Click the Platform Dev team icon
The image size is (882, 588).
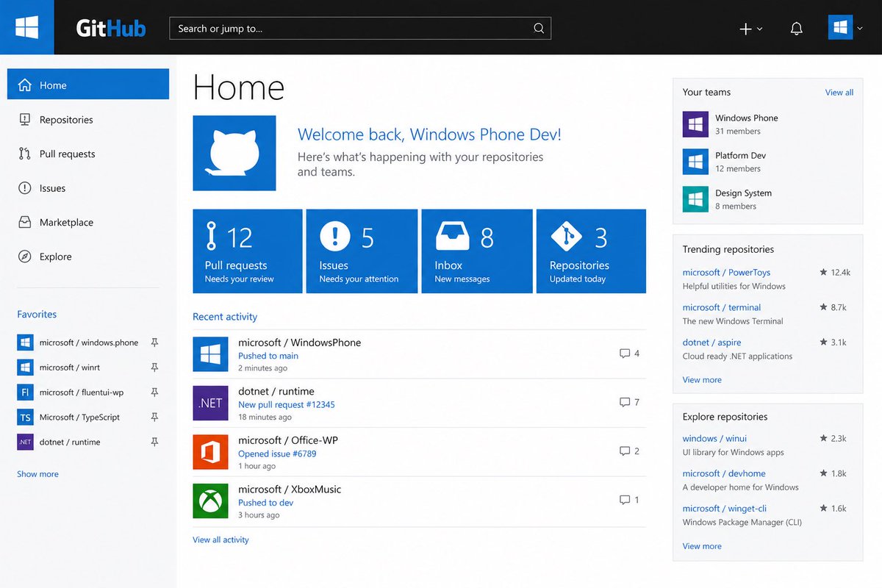point(695,162)
